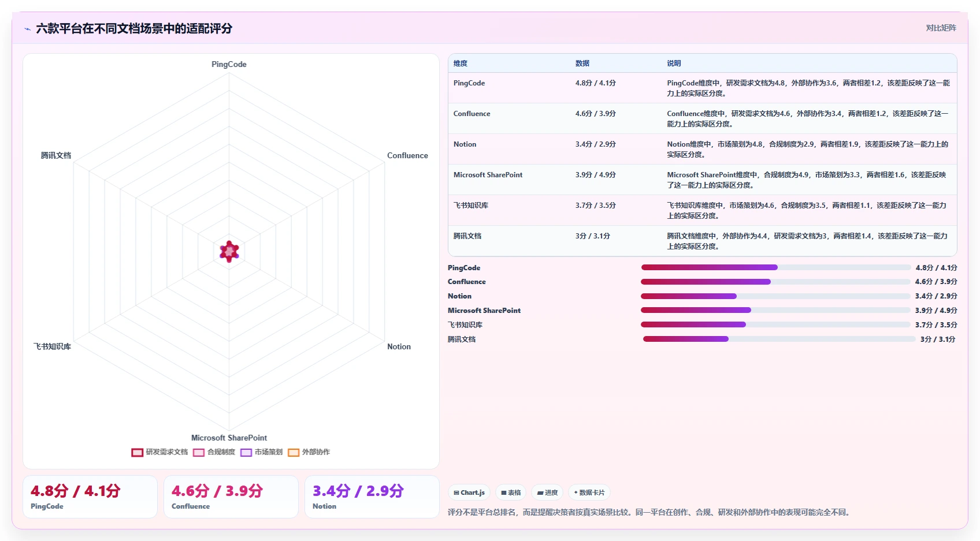Screen dimensions: 980x541
Task: Toggle the 市场策划 legend item
Action: coord(261,452)
